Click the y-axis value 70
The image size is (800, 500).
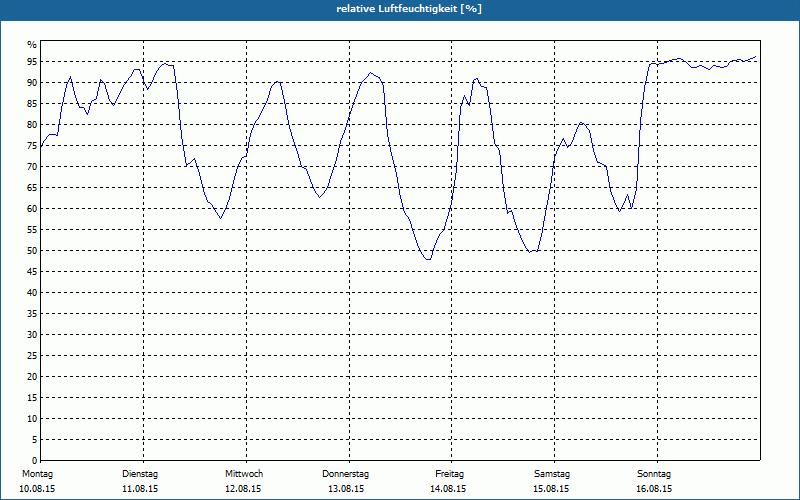tap(32, 167)
